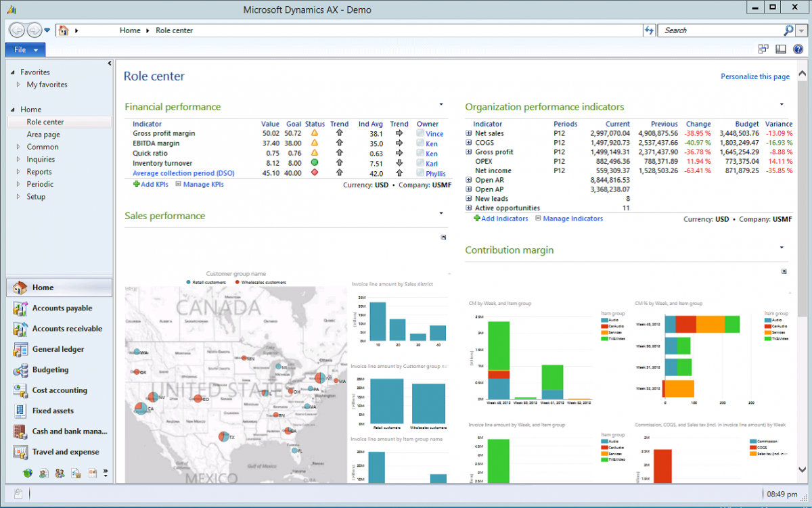Open Average collection period (DSO) link
This screenshot has height=508, width=812.
click(183, 173)
